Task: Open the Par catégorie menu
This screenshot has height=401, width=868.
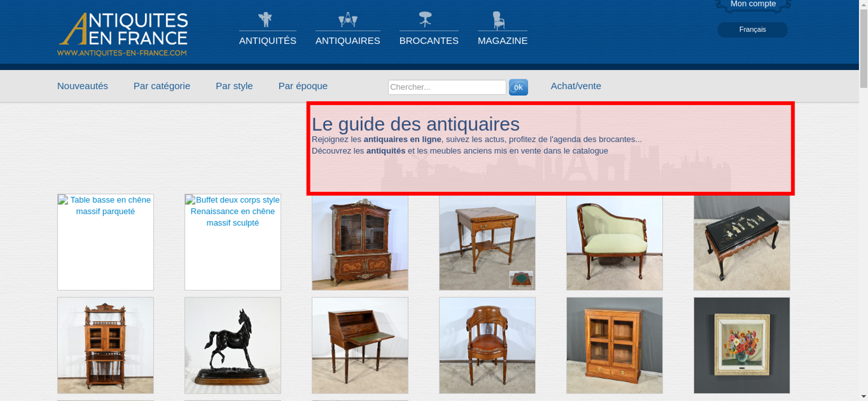Action: click(162, 86)
